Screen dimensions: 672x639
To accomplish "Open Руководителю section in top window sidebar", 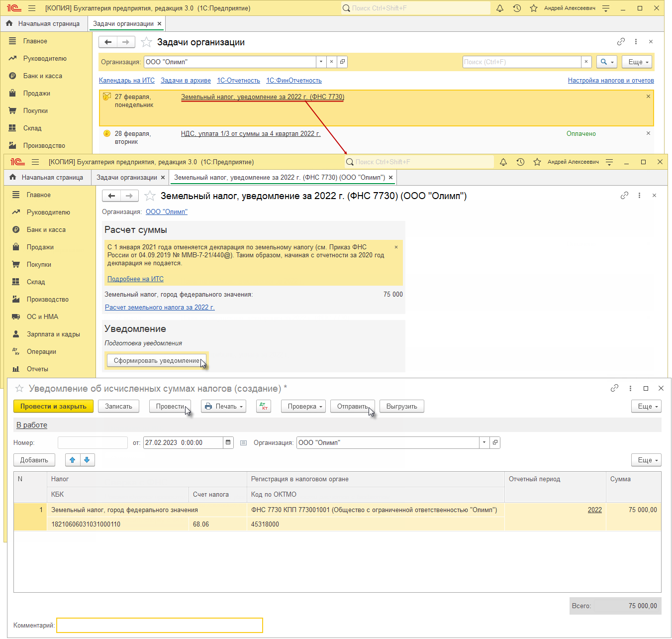I will pos(45,58).
